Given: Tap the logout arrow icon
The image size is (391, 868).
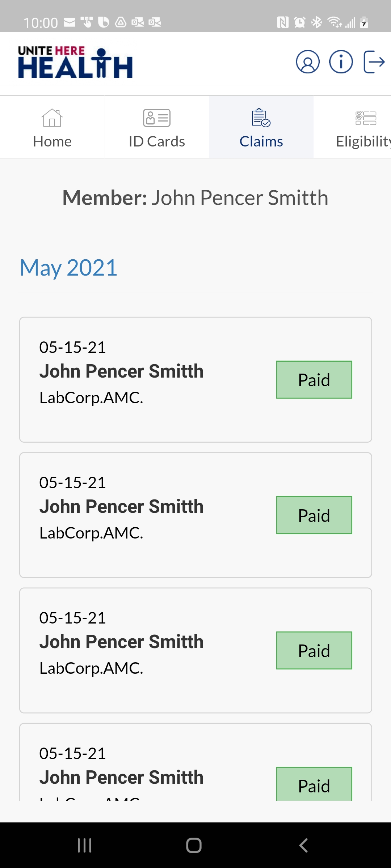Looking at the screenshot, I should [x=374, y=62].
